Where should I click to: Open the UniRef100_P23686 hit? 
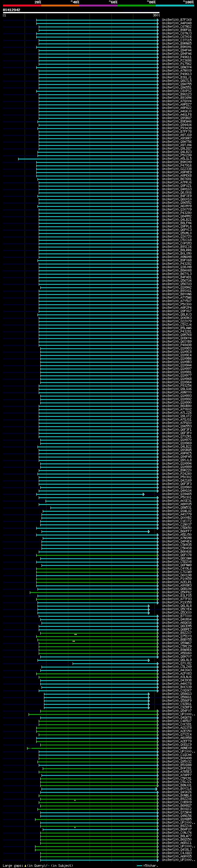(x=176, y=60)
